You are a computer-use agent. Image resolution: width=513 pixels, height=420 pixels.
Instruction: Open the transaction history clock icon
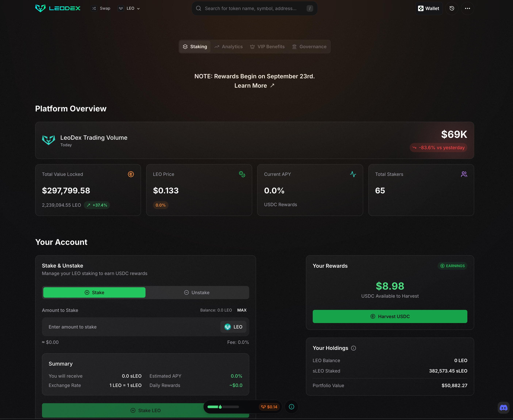pos(451,8)
